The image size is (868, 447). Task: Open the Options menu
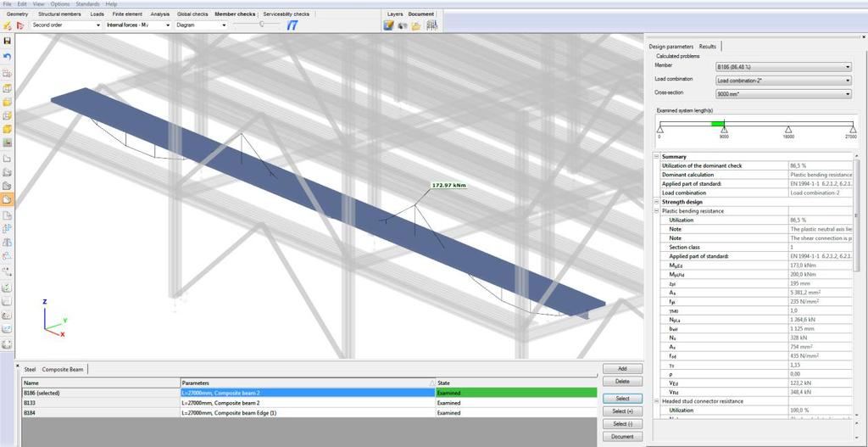(x=60, y=4)
